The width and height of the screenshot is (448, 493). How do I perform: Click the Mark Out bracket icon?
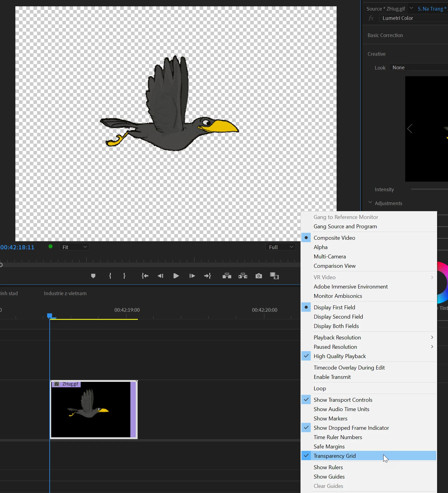(124, 276)
